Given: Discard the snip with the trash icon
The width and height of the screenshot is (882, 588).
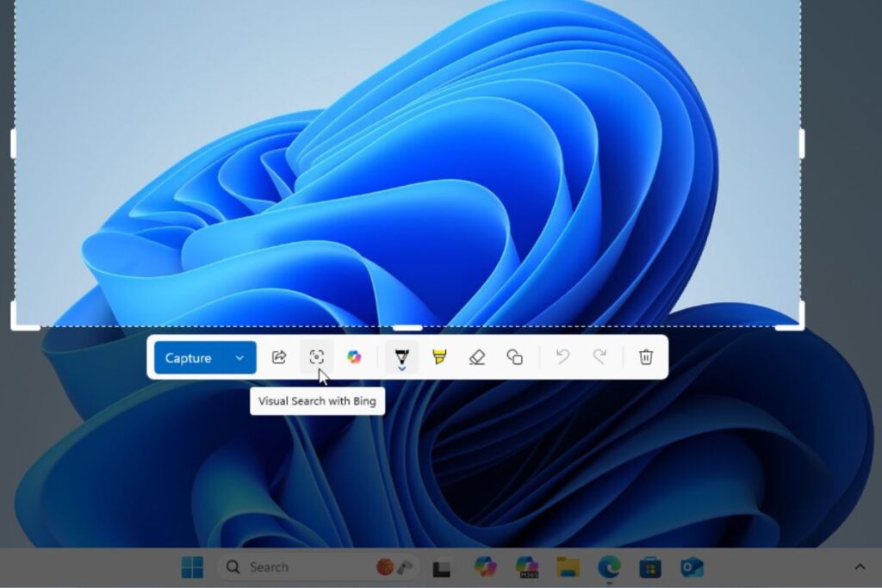Looking at the screenshot, I should (x=646, y=357).
